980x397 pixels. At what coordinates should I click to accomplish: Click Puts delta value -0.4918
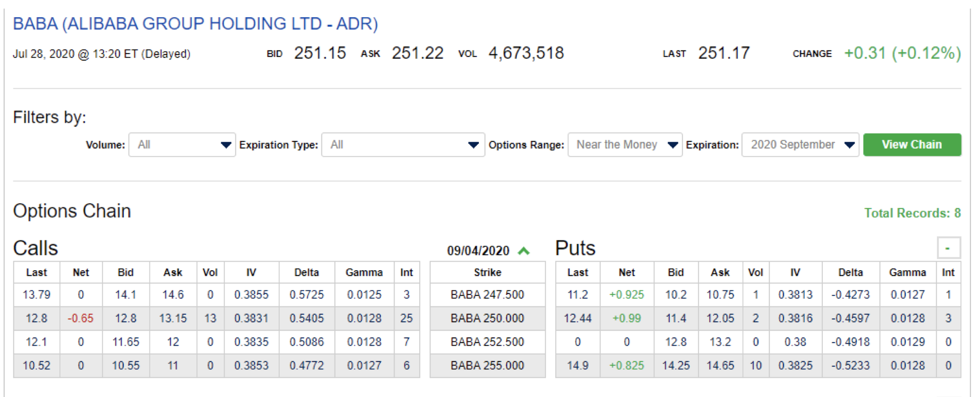pyautogui.click(x=851, y=342)
